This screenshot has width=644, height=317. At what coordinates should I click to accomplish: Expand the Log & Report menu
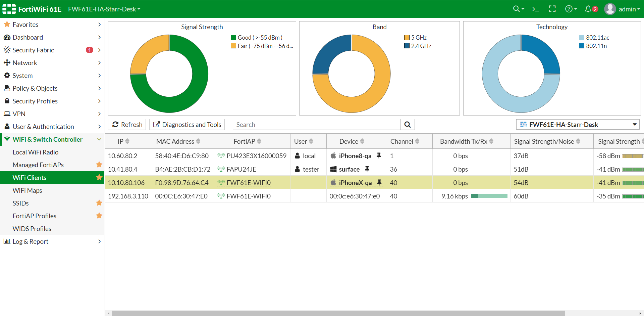coord(52,241)
